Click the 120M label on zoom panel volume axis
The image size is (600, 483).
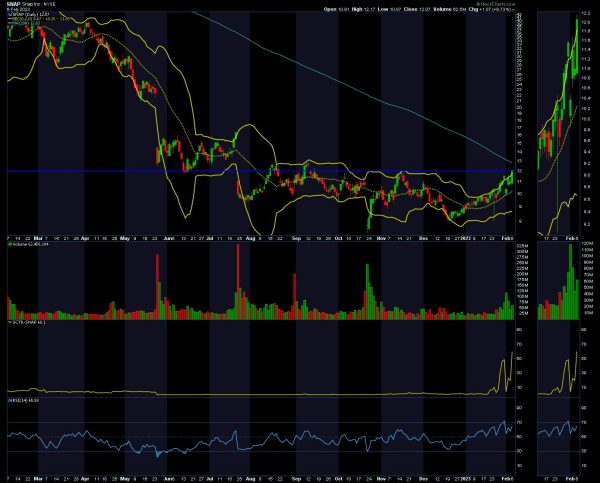(x=587, y=244)
